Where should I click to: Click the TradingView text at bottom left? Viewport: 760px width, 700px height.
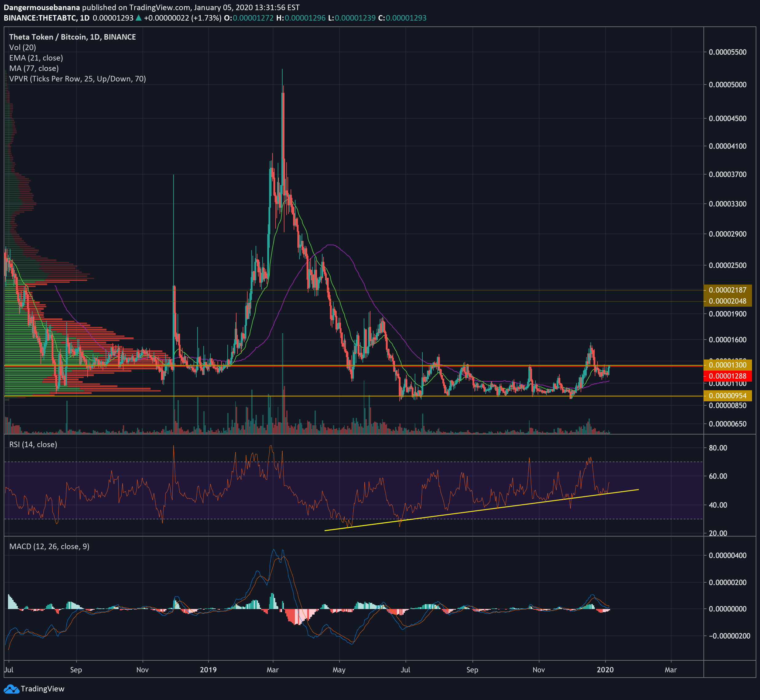tap(42, 689)
